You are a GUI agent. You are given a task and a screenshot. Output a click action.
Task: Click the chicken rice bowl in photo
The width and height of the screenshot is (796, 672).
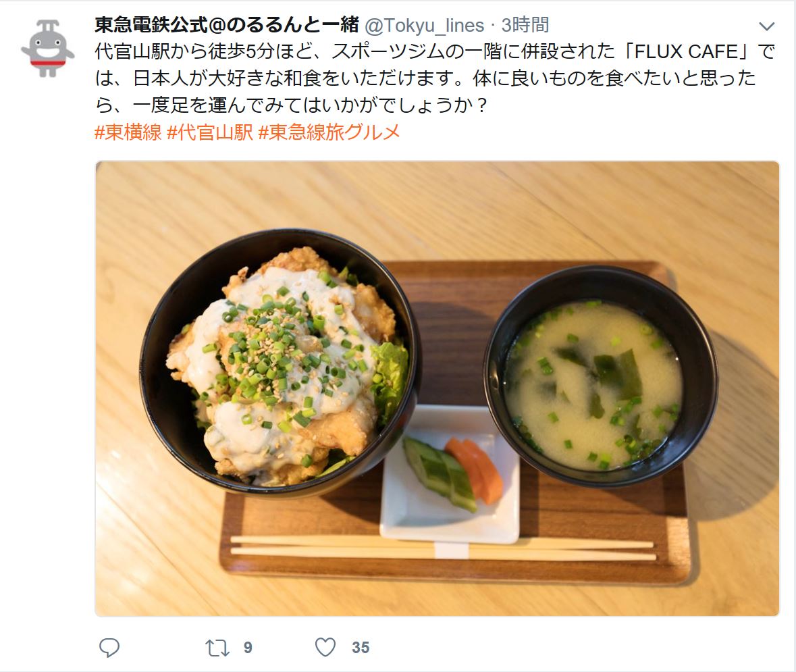click(x=280, y=363)
